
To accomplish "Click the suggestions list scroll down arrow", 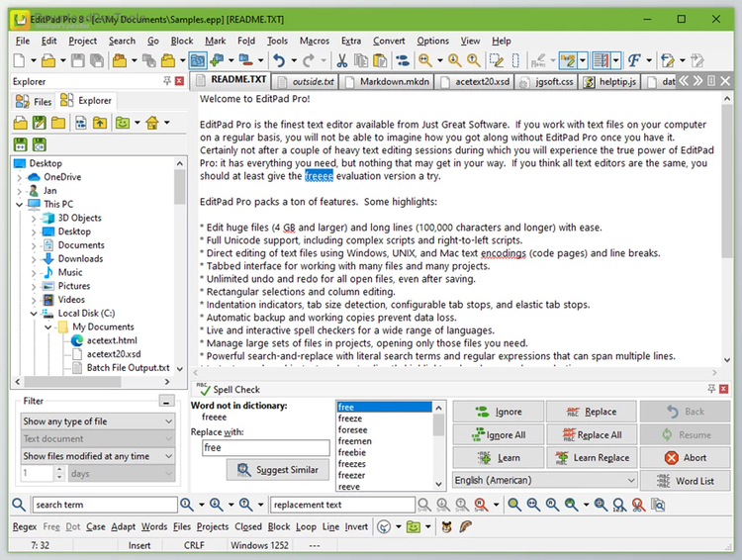I will coord(438,484).
